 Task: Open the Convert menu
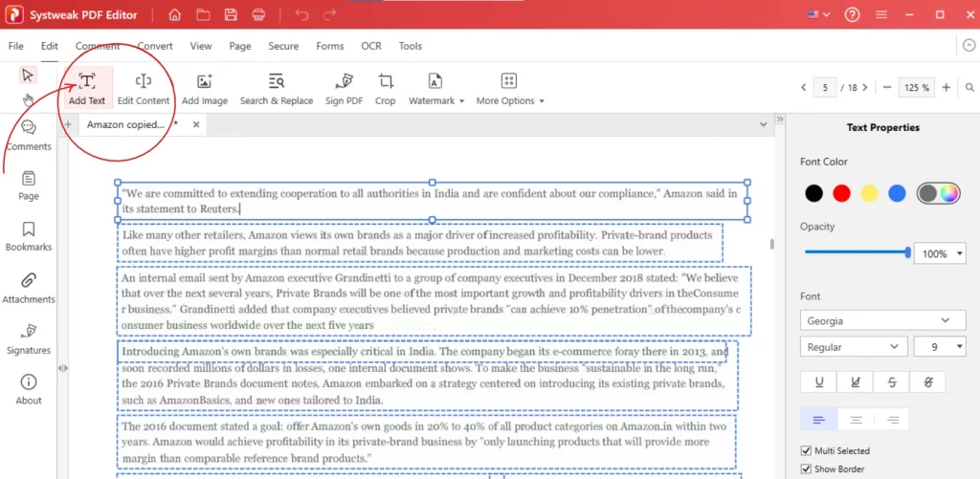[x=155, y=46]
